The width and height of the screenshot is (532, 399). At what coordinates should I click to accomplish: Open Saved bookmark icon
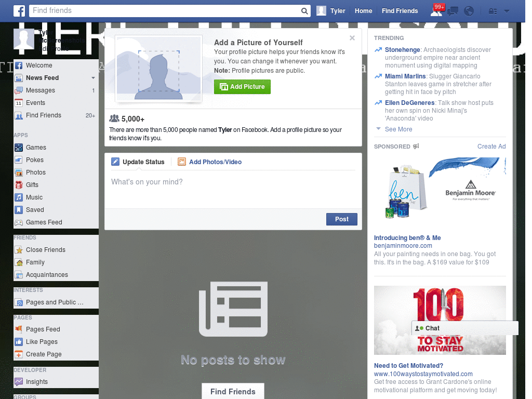tap(19, 210)
